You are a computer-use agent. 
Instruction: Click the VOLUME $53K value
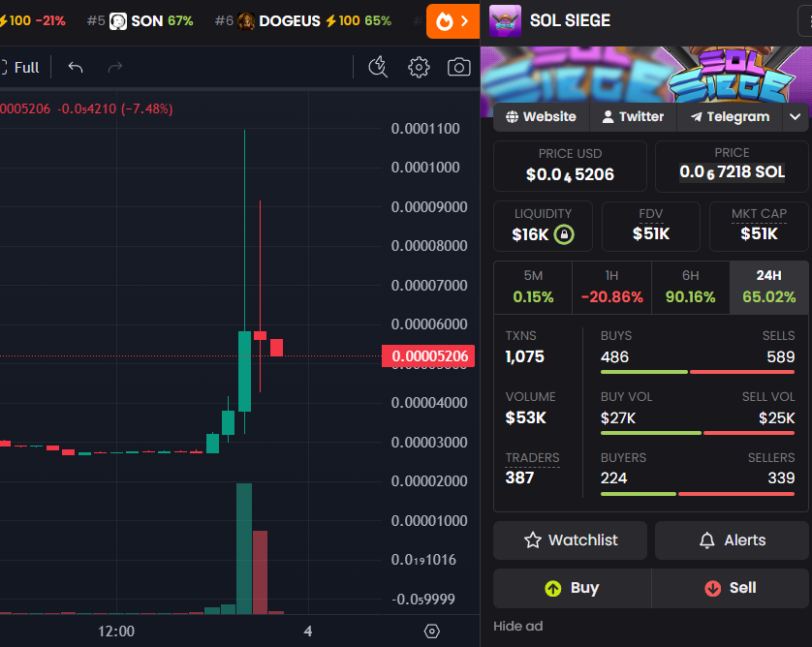[x=525, y=417]
